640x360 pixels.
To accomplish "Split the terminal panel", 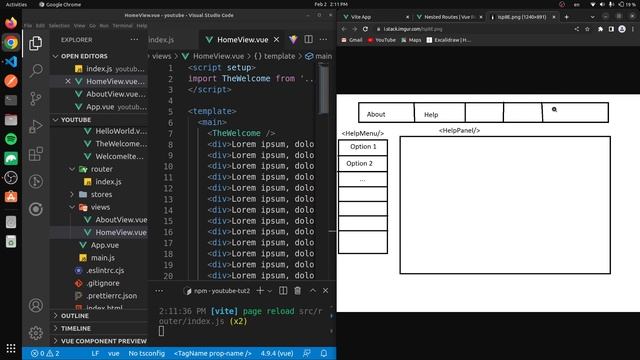I will point(283,291).
